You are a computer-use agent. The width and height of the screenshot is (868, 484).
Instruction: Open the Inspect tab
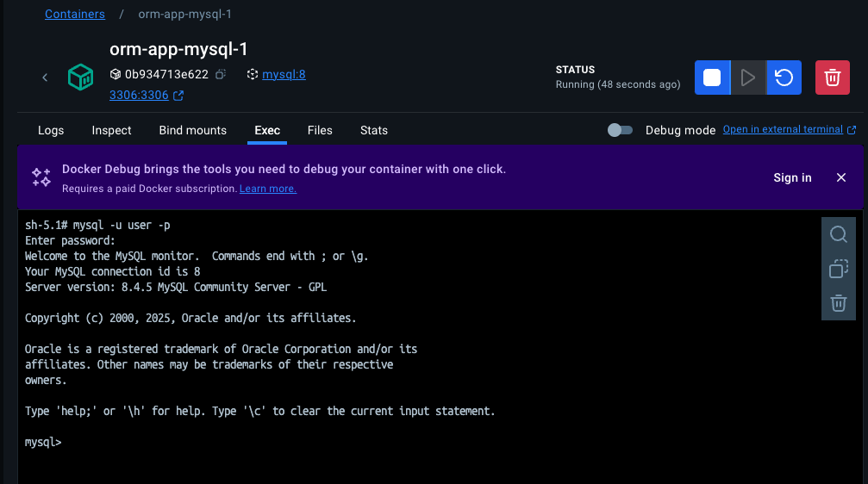pyautogui.click(x=111, y=131)
